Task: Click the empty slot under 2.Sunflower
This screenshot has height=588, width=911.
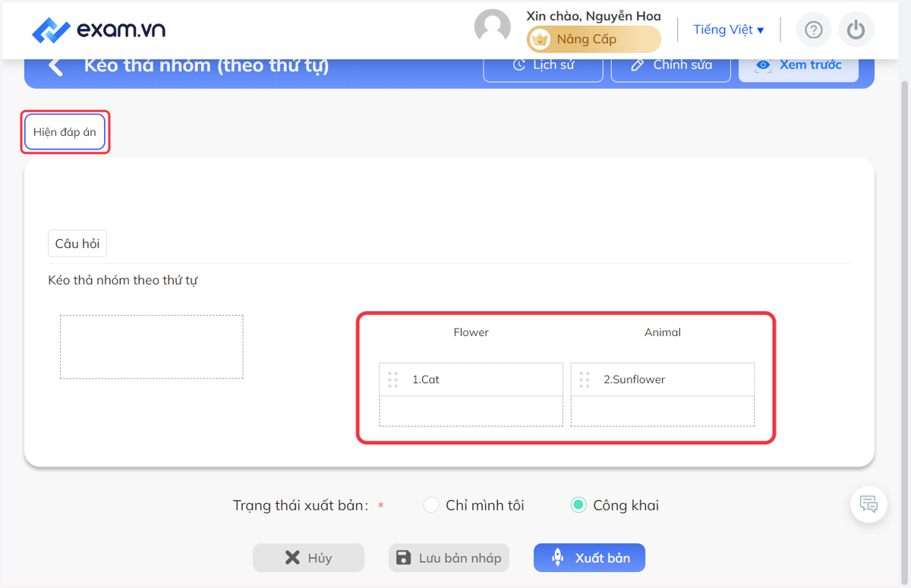Action: [663, 411]
